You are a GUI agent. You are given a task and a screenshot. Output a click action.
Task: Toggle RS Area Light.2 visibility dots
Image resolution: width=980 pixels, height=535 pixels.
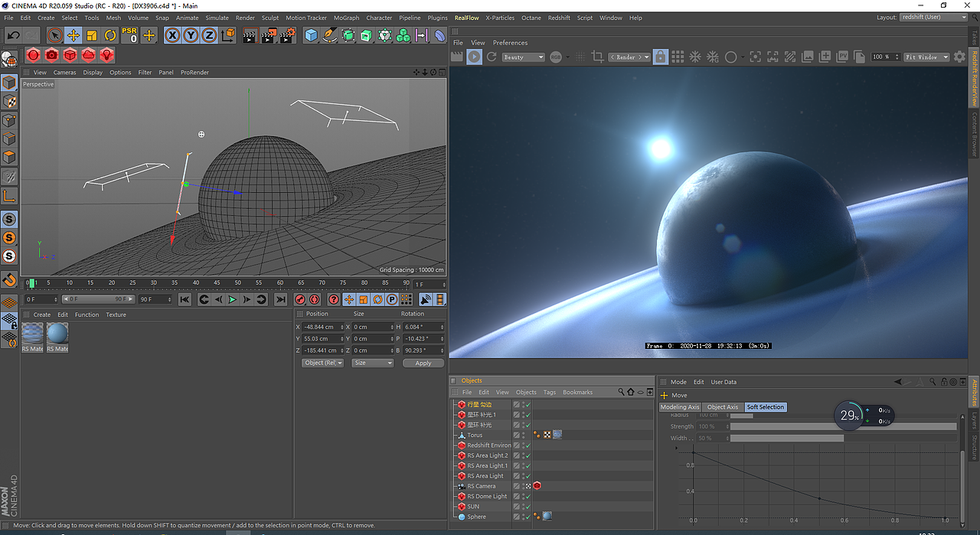523,455
